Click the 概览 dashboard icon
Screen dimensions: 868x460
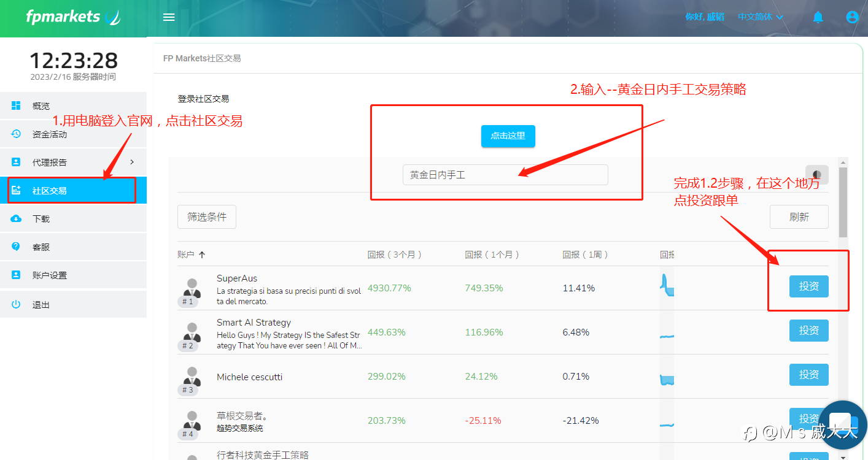coord(16,105)
